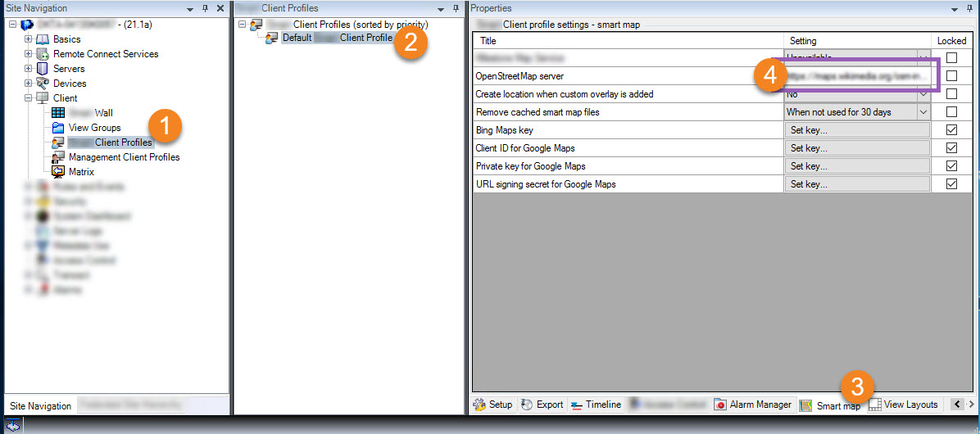Click the Management Client Profiles icon
The height and width of the screenshot is (434, 980).
(x=57, y=157)
